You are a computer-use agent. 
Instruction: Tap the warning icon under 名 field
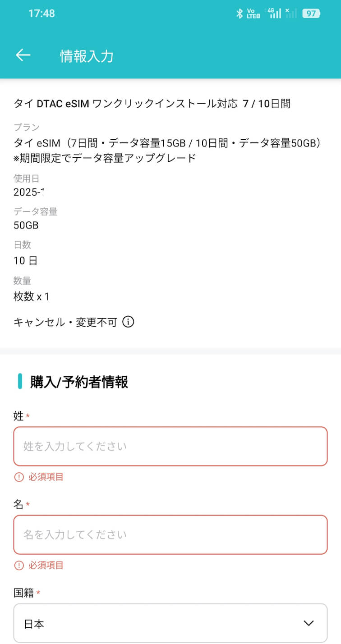pyautogui.click(x=19, y=565)
